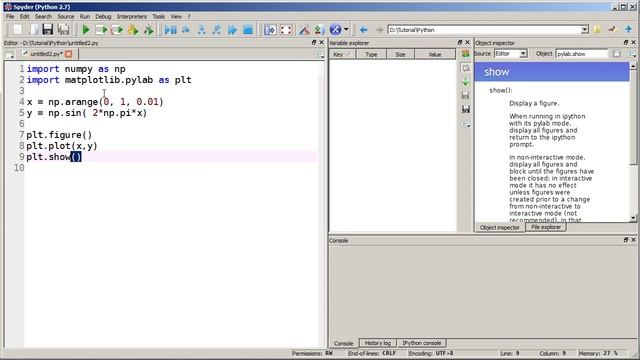The height and width of the screenshot is (360, 640).
Task: Switch to the File explorer tab
Action: tap(546, 227)
